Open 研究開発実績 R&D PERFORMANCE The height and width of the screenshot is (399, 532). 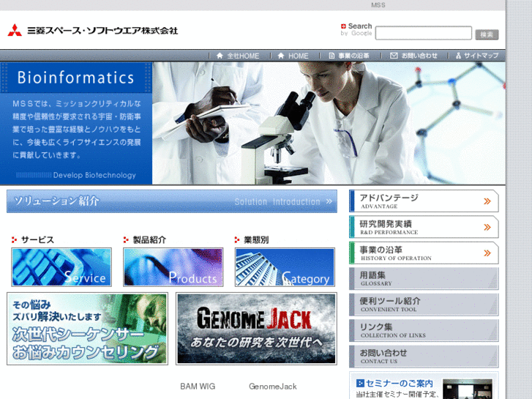pyautogui.click(x=424, y=227)
